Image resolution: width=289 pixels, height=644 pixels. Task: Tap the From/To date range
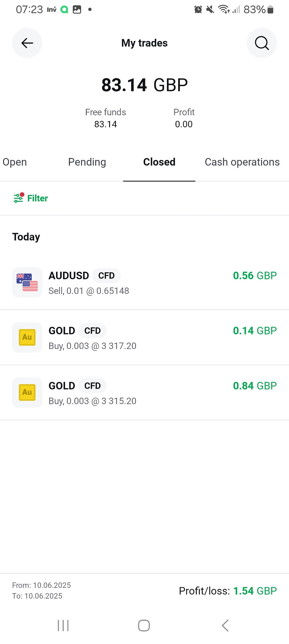click(x=42, y=591)
